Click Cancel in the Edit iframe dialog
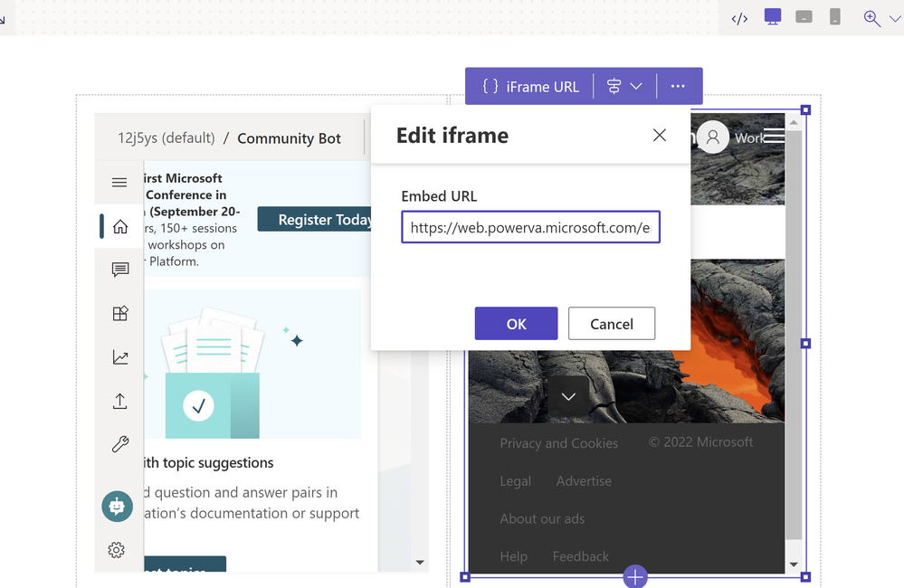This screenshot has width=904, height=588. point(612,324)
